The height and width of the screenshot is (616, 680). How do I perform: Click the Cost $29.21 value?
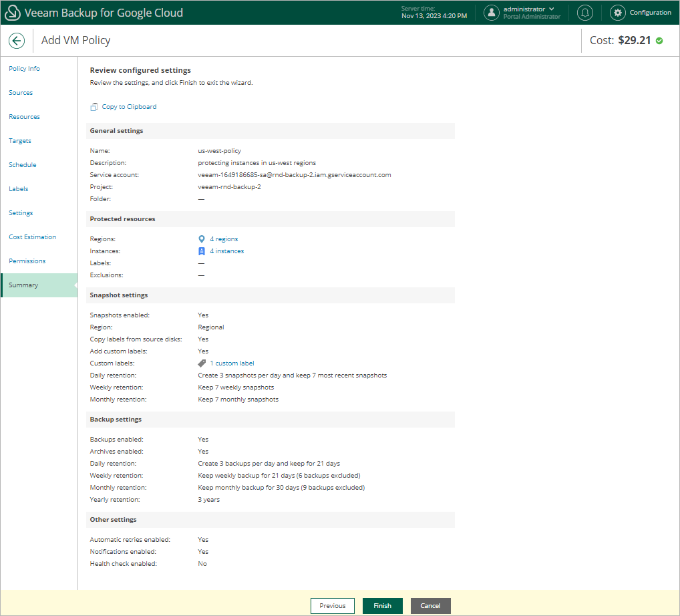click(635, 40)
